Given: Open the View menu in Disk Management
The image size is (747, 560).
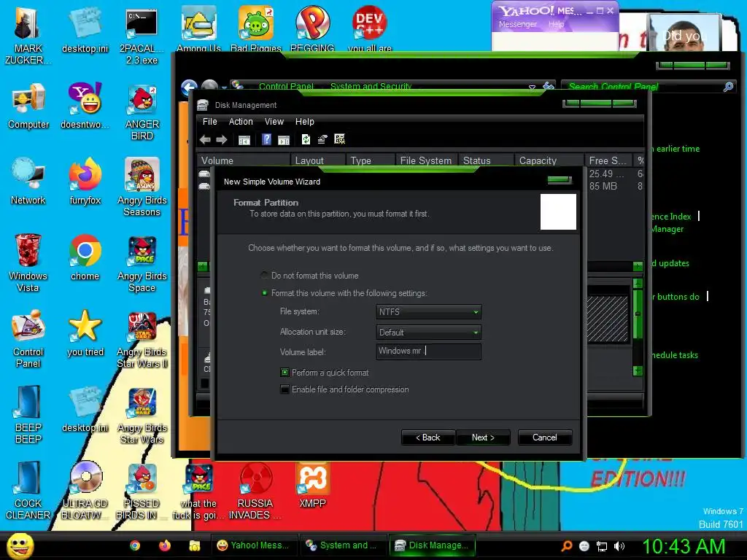Looking at the screenshot, I should point(274,122).
